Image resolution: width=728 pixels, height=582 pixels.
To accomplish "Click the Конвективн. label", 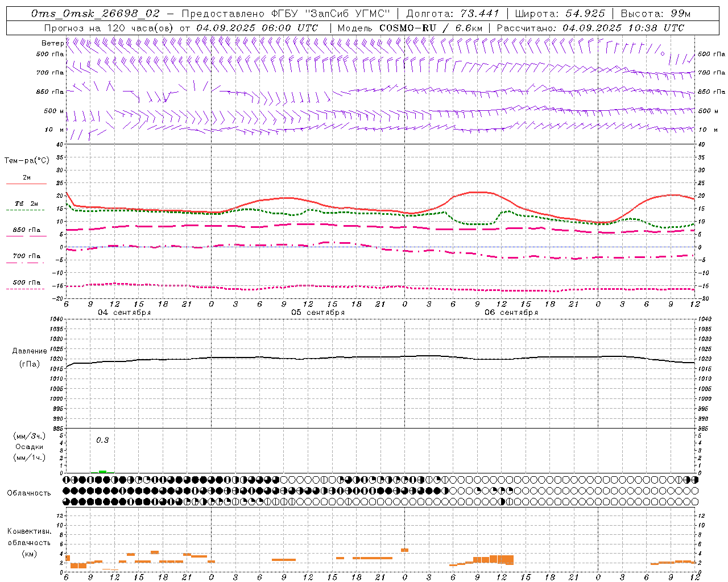I will 29,531.
